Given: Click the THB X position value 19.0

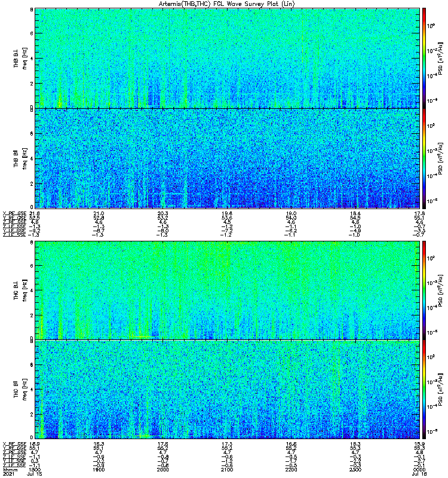Looking at the screenshot, I should pyautogui.click(x=291, y=214).
